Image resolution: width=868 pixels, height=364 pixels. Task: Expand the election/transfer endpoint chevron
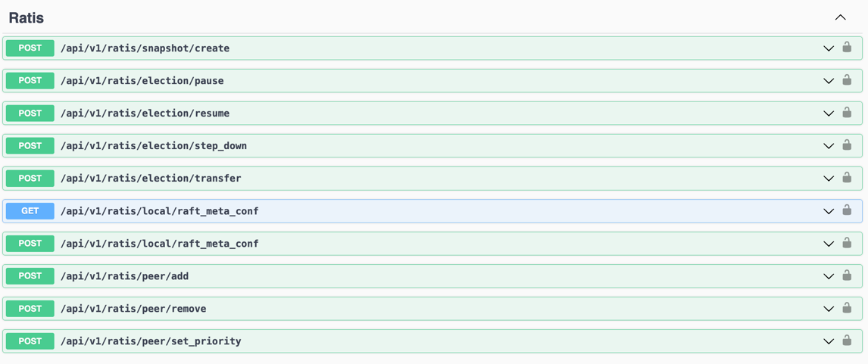coord(829,179)
